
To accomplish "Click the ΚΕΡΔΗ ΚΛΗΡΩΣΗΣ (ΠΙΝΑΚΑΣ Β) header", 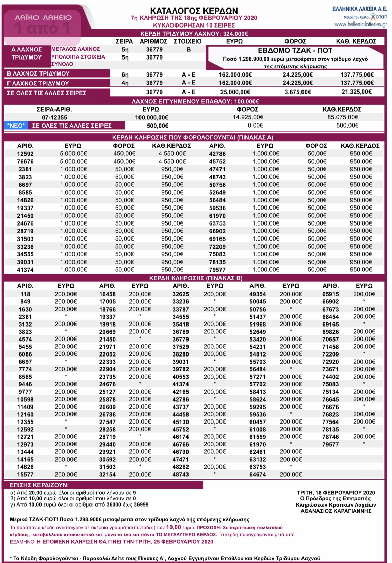I will 196,278.
